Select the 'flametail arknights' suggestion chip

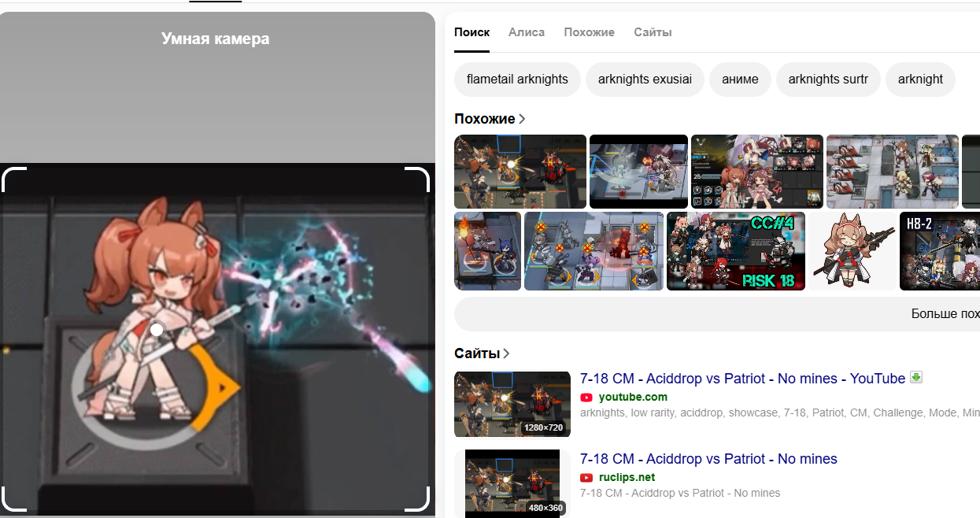pos(517,80)
